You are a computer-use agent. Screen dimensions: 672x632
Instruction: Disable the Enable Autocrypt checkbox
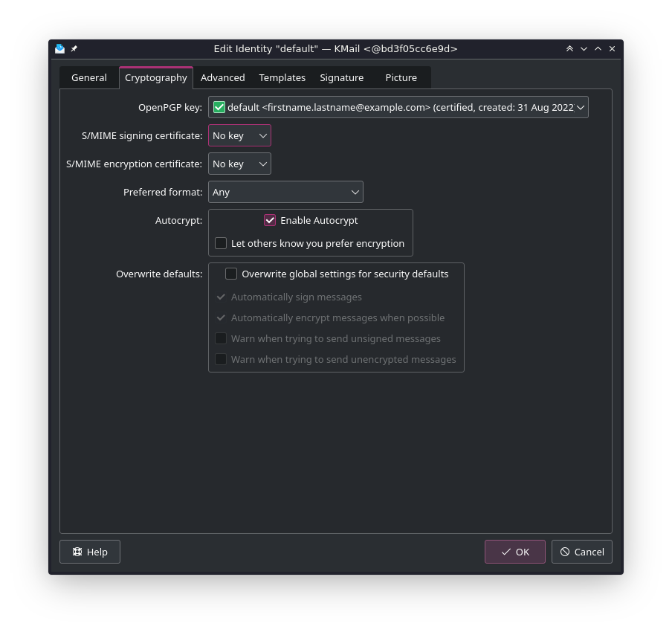click(x=270, y=220)
